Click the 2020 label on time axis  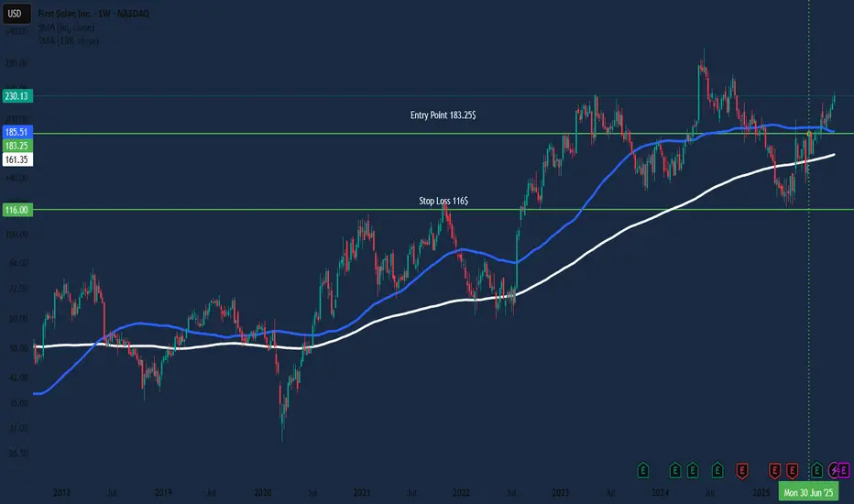262,493
